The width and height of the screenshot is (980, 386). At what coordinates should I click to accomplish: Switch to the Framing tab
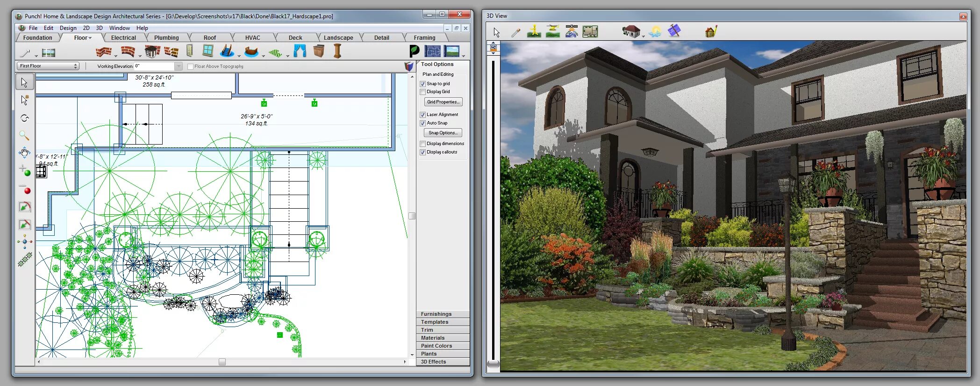coord(424,38)
